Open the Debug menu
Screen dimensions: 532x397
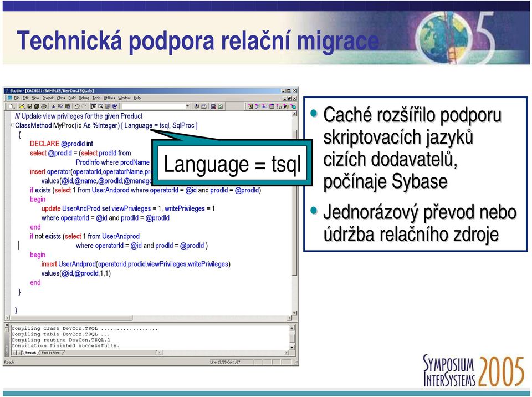pos(84,98)
